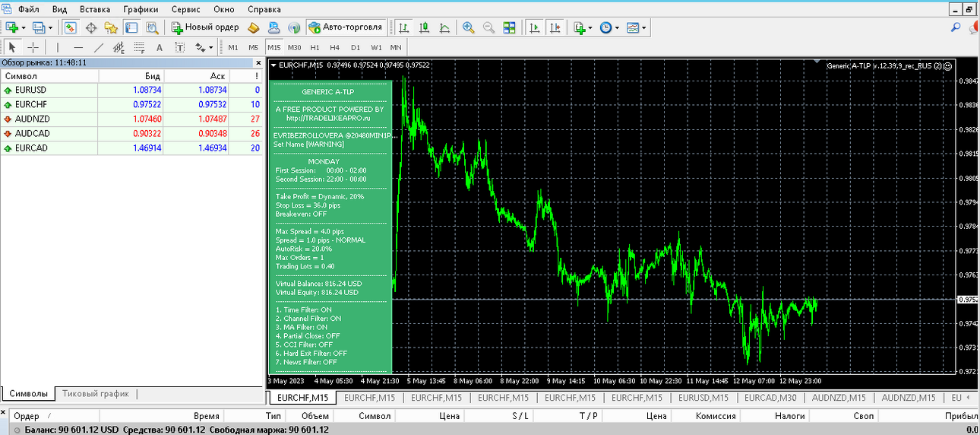Open the Templates dropdown arrow
980x435 pixels.
coord(644,27)
